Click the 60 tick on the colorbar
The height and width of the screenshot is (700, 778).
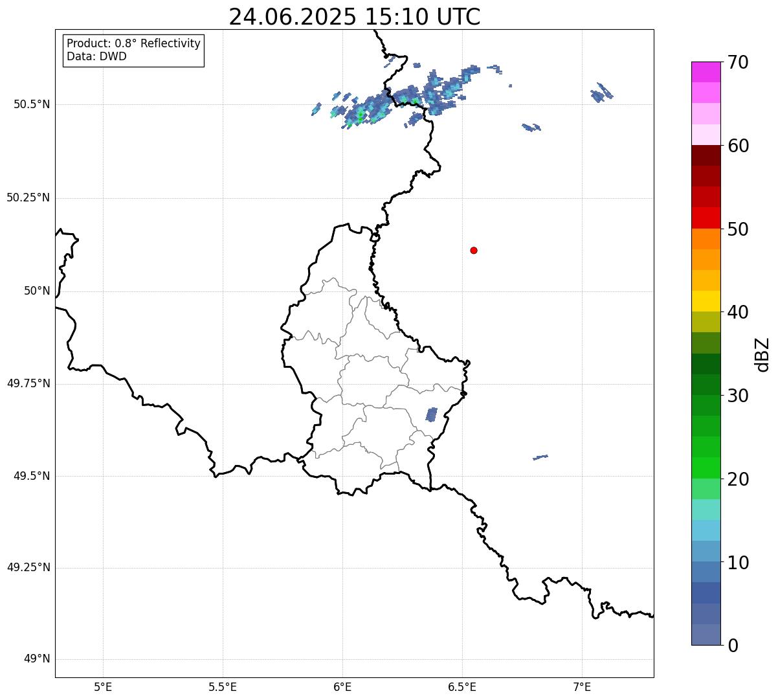tap(738, 146)
